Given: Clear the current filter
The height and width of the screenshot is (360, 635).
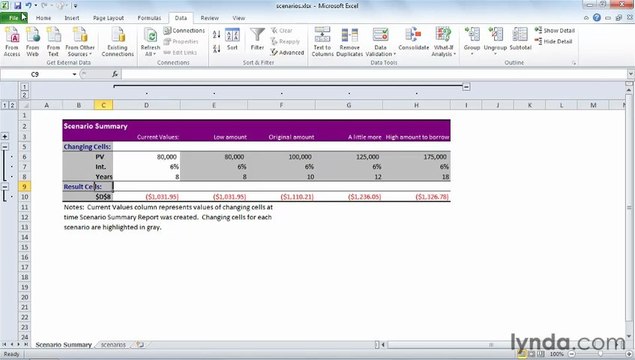Looking at the screenshot, I should click(x=282, y=31).
